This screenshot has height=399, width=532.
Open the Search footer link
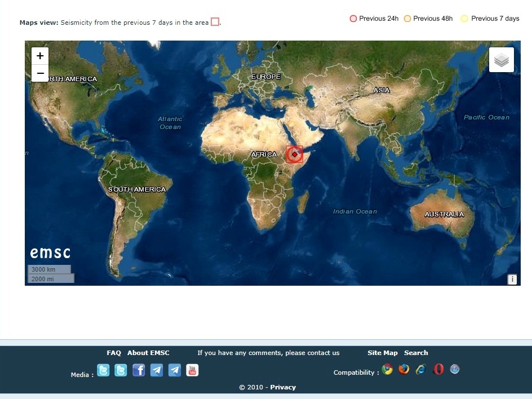pos(416,353)
